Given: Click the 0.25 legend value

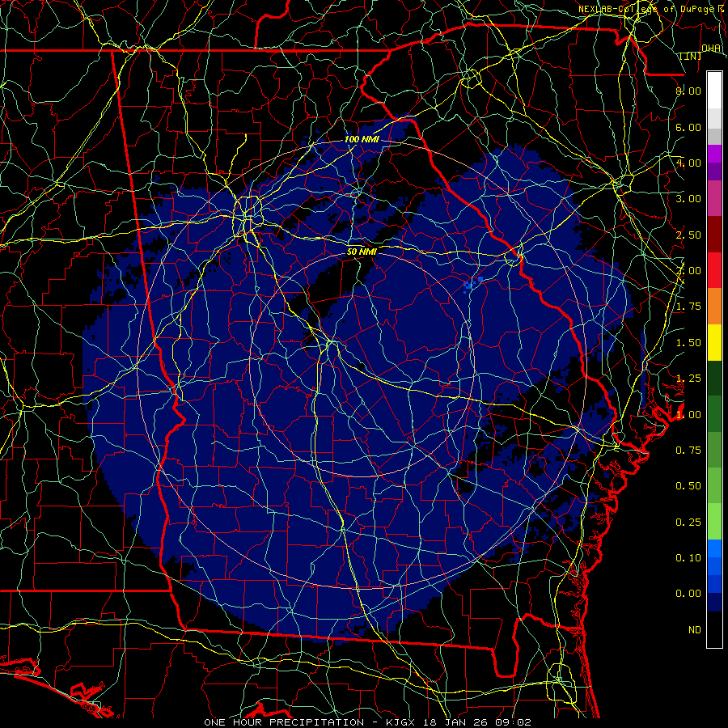Looking at the screenshot, I should point(688,523).
